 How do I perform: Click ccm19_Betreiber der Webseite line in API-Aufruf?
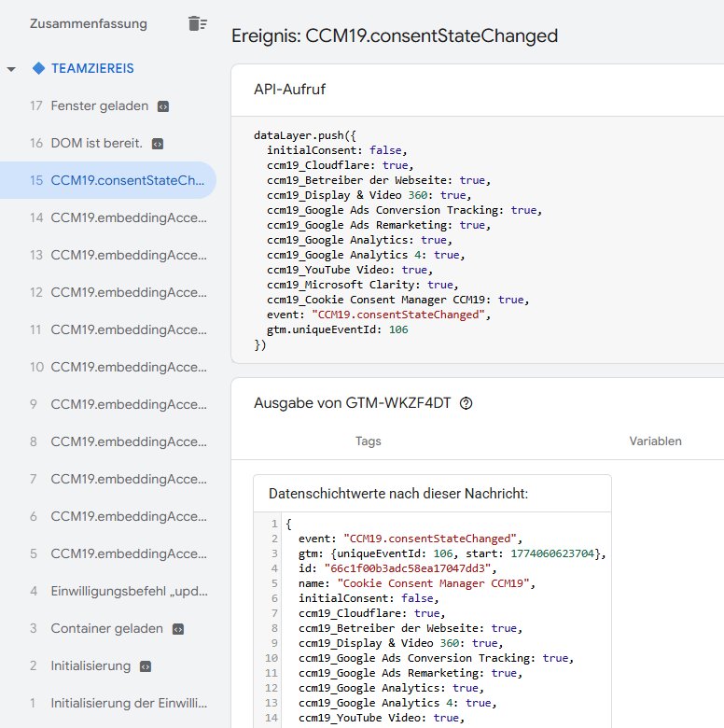379,180
